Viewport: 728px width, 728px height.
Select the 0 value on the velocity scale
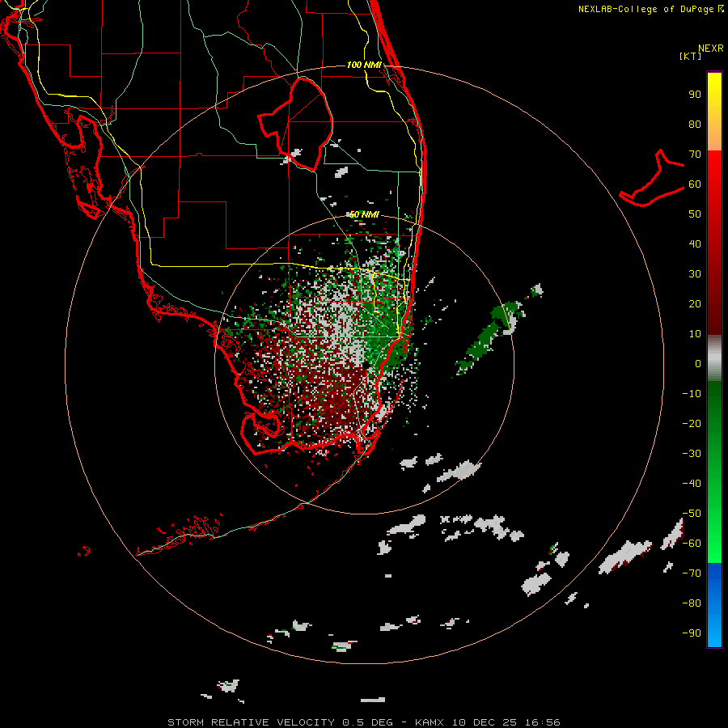(698, 364)
